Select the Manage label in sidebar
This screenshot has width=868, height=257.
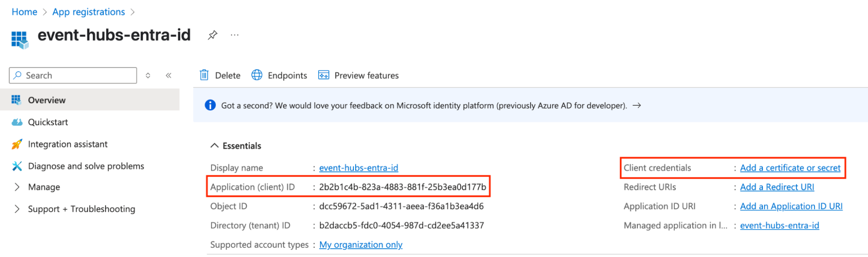(x=44, y=187)
